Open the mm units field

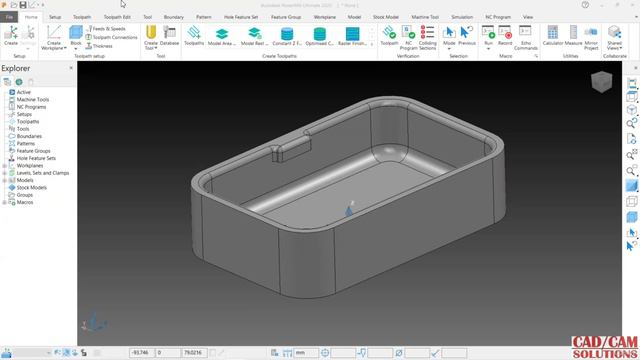[306, 353]
